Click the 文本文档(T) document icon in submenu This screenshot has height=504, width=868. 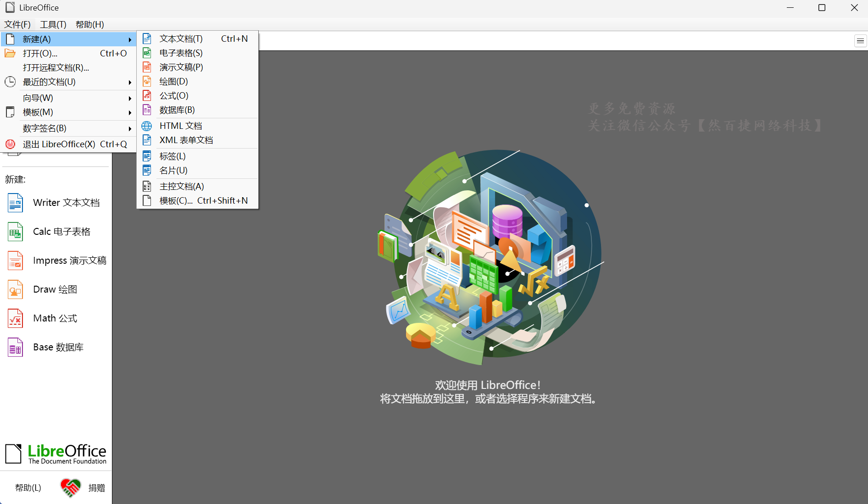[147, 39]
